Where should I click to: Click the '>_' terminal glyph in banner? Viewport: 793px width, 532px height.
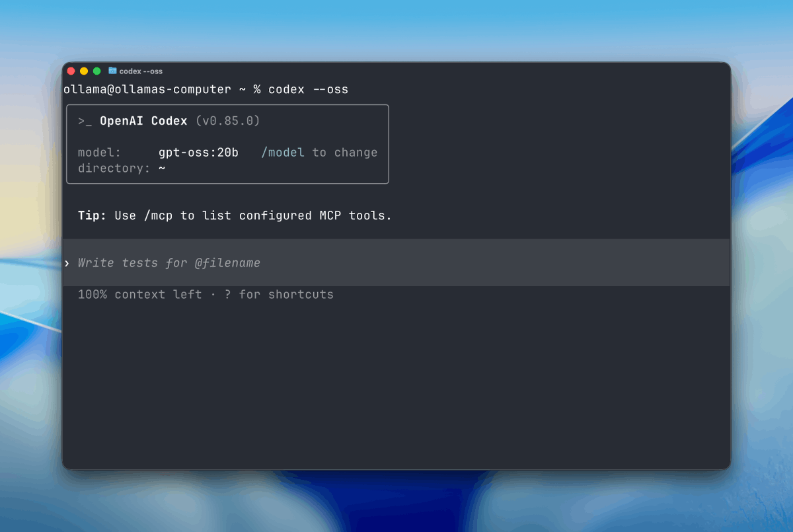click(x=85, y=122)
